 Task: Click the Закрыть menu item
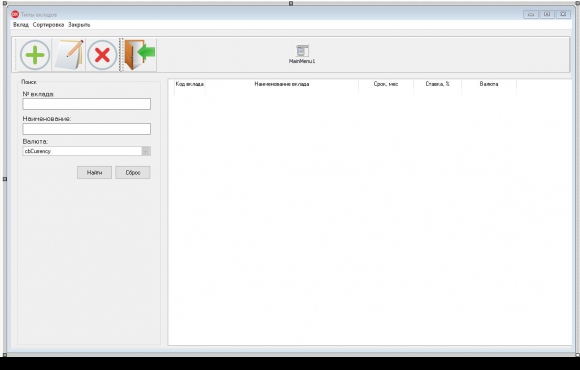79,25
